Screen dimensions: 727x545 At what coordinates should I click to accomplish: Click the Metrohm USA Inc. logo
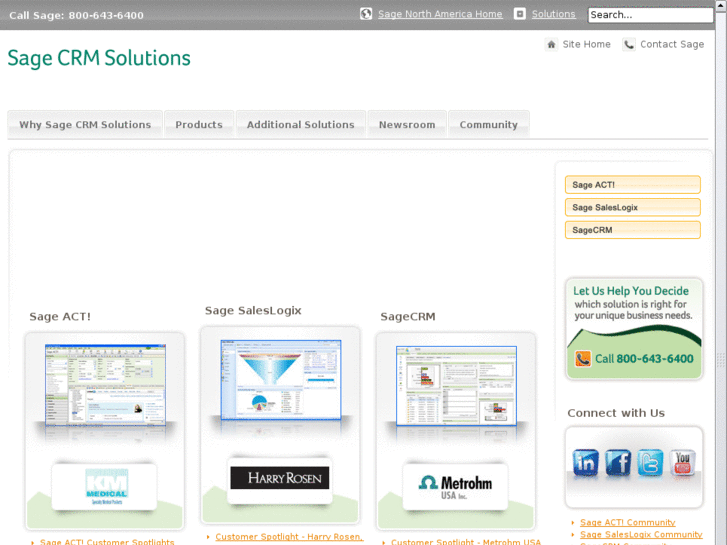point(455,487)
